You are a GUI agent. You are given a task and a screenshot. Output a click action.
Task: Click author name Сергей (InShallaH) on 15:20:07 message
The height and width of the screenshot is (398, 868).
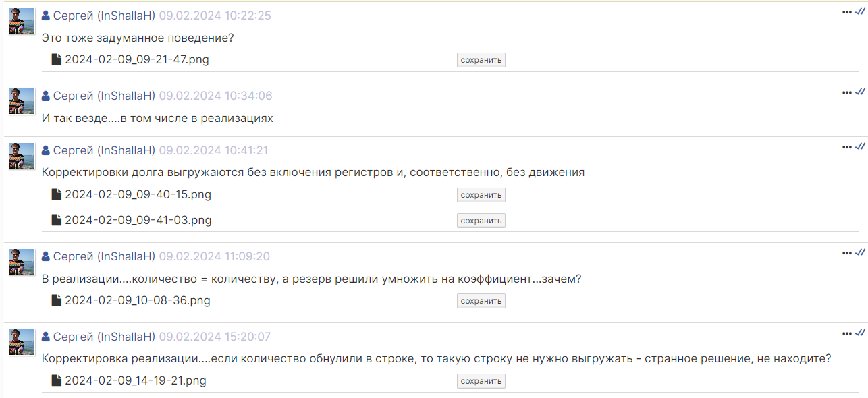[x=105, y=337]
